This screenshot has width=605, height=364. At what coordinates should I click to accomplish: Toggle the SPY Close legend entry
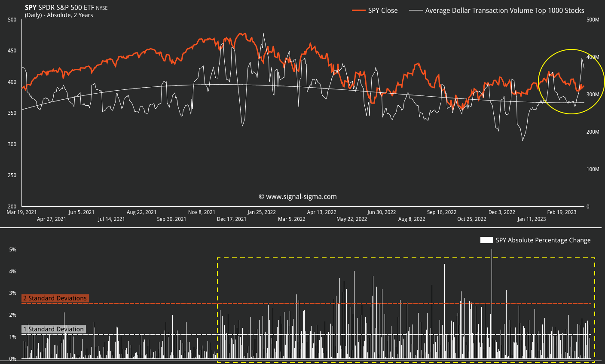click(375, 10)
